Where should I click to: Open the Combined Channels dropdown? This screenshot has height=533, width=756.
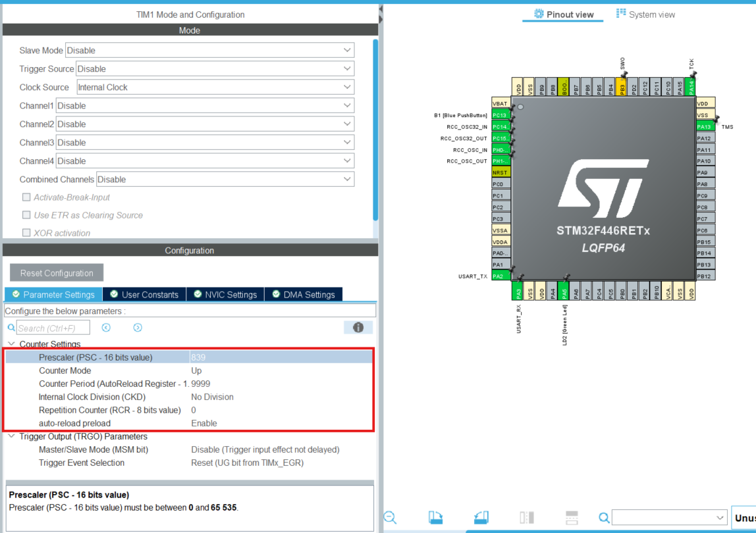point(225,179)
